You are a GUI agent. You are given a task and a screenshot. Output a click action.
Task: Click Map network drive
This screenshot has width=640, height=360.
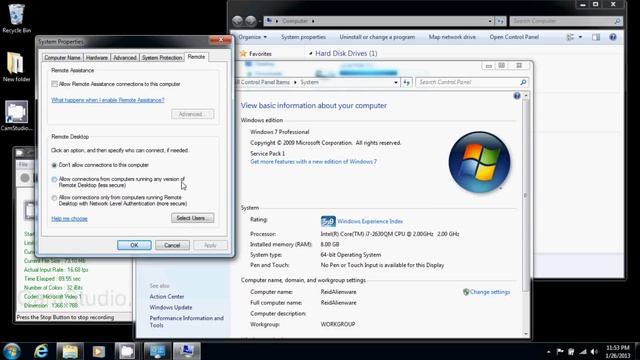tap(452, 37)
